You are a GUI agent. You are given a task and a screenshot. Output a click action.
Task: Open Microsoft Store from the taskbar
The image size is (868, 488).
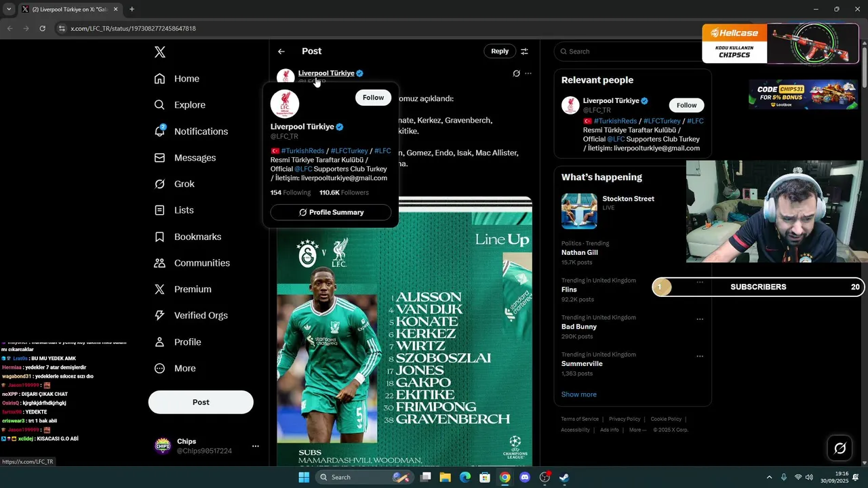click(485, 477)
